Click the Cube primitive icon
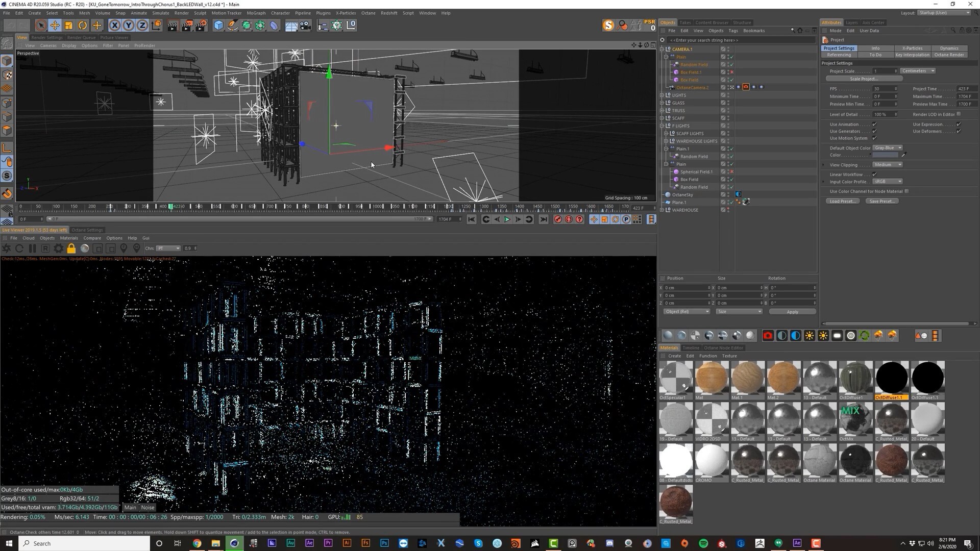The width and height of the screenshot is (980, 551). [x=218, y=25]
